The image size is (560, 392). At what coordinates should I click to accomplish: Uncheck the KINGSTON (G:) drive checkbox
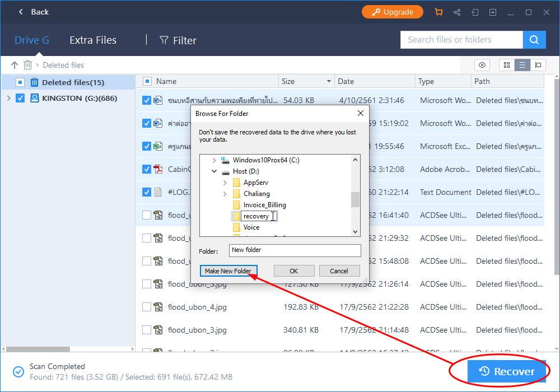coord(21,98)
